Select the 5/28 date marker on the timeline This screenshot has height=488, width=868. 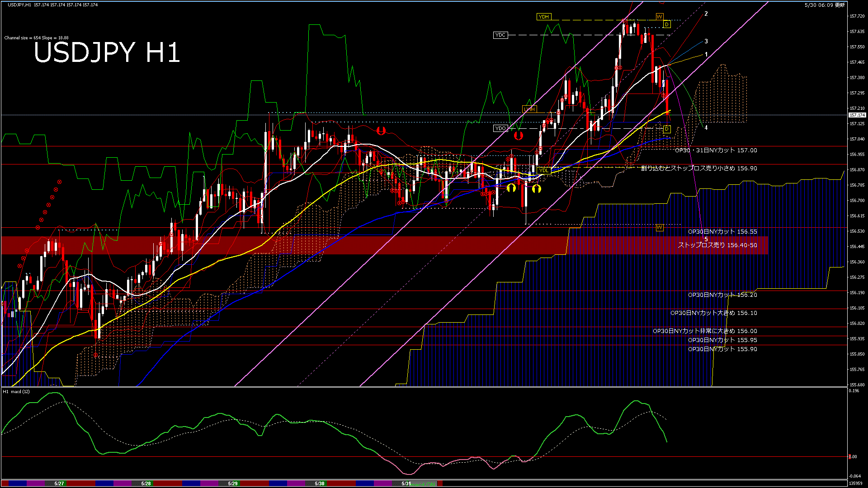(146, 483)
